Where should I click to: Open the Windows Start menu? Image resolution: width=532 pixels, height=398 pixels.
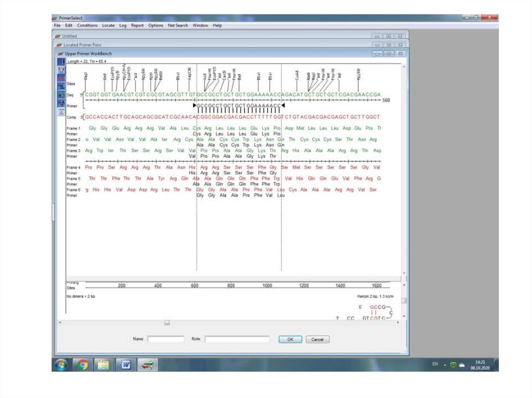(x=61, y=365)
